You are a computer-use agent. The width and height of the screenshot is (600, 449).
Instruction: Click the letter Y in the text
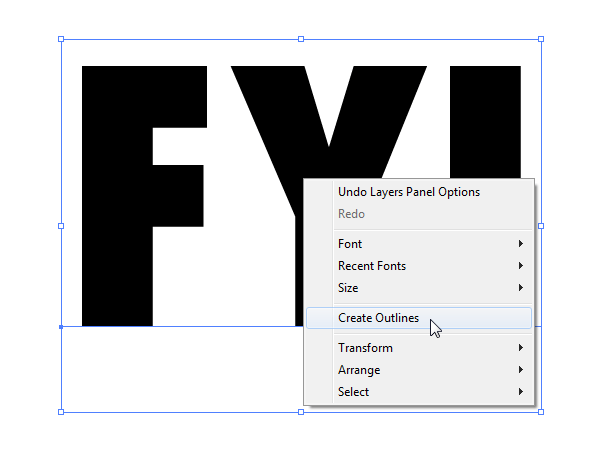(328, 161)
